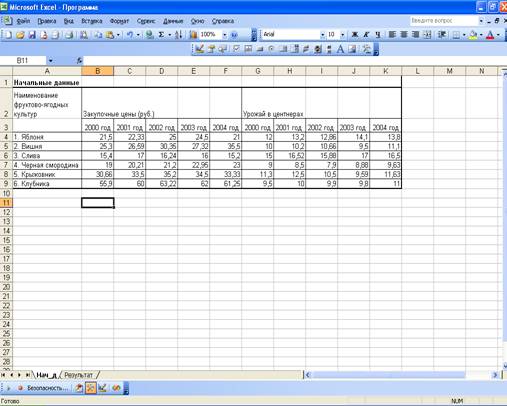507x406 pixels.
Task: Toggle Bold formatting button
Action: tap(355, 34)
